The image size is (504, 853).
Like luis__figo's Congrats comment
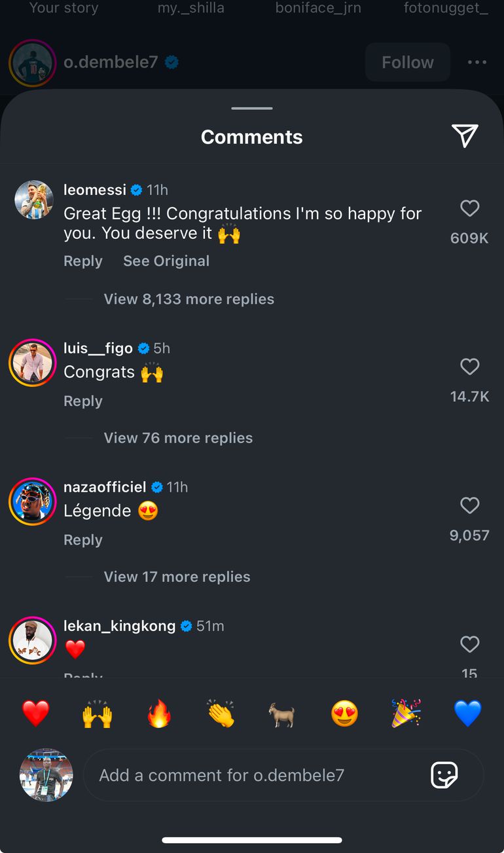click(469, 367)
